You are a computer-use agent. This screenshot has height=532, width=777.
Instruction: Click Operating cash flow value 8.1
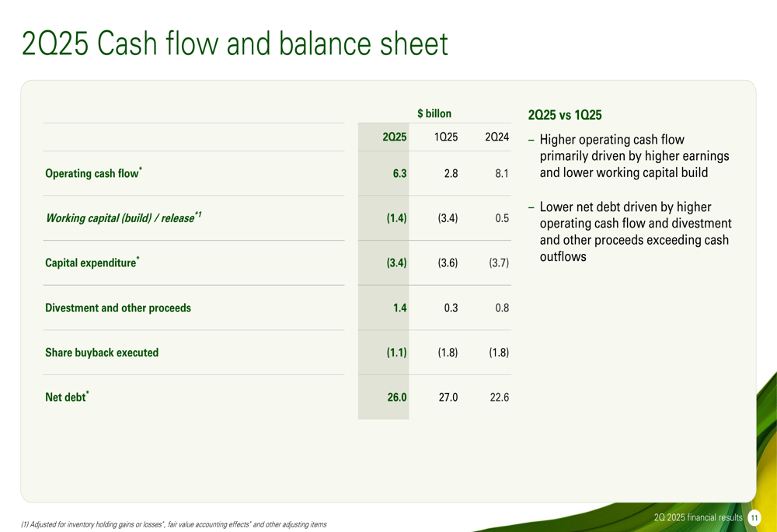(502, 173)
